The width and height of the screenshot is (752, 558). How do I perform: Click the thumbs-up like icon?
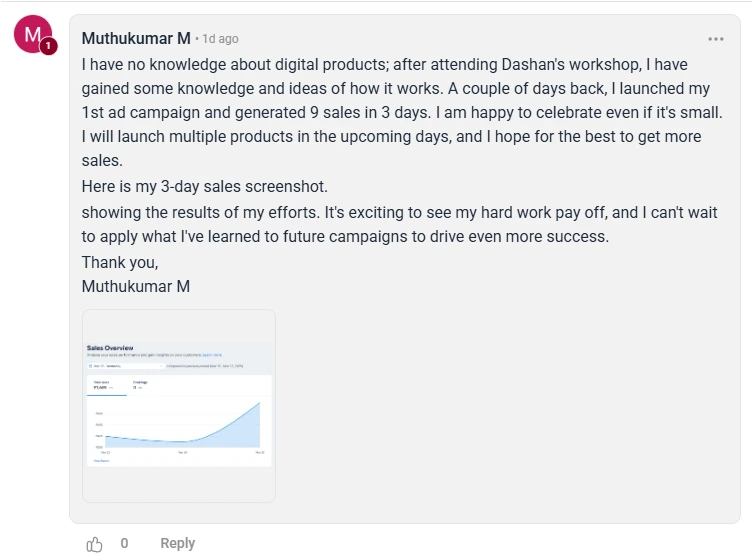click(x=95, y=543)
